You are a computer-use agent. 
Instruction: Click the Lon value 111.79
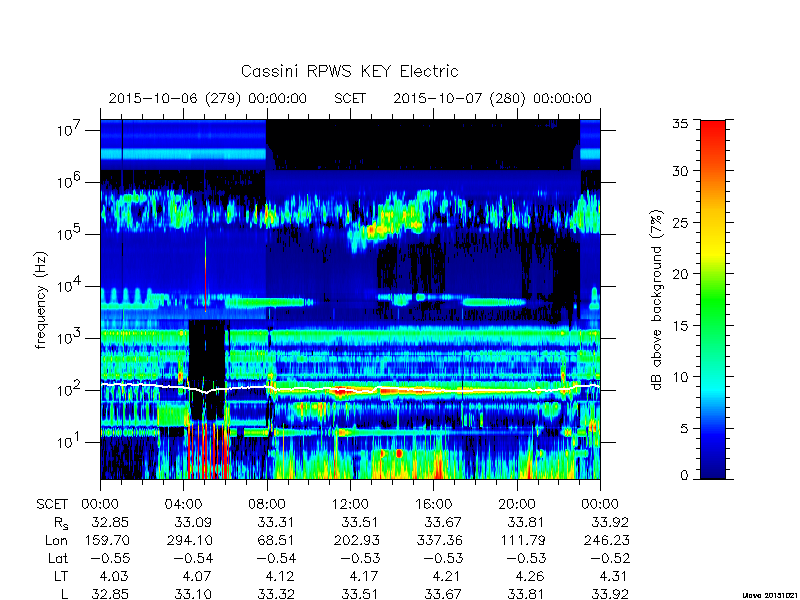coord(522,540)
